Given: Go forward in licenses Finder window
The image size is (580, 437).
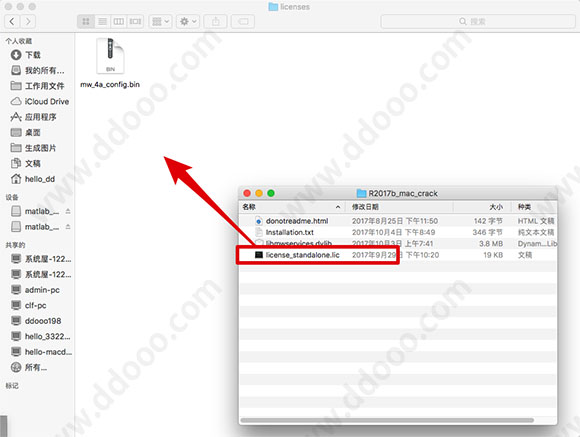Looking at the screenshot, I should point(28,21).
